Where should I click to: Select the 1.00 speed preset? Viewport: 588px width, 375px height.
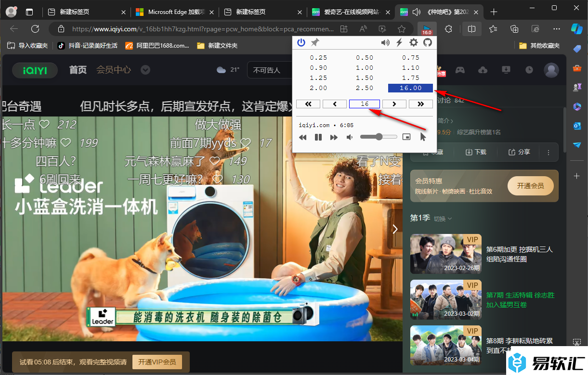tap(365, 68)
